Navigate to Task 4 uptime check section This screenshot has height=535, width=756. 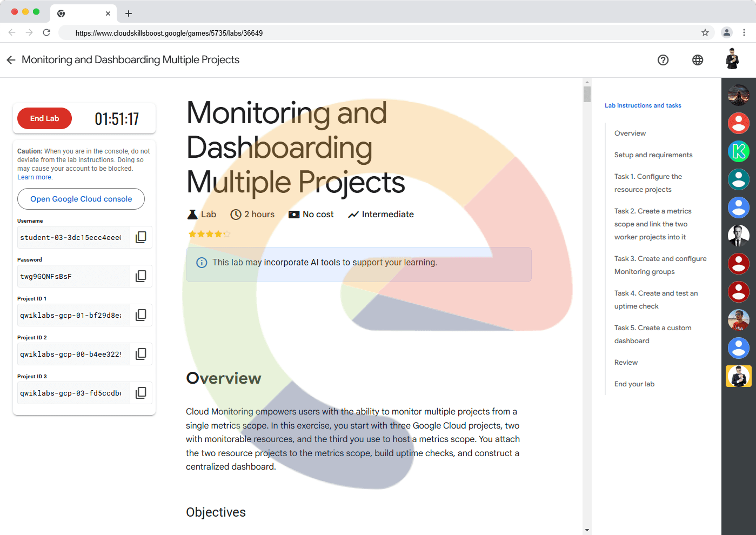click(x=655, y=299)
